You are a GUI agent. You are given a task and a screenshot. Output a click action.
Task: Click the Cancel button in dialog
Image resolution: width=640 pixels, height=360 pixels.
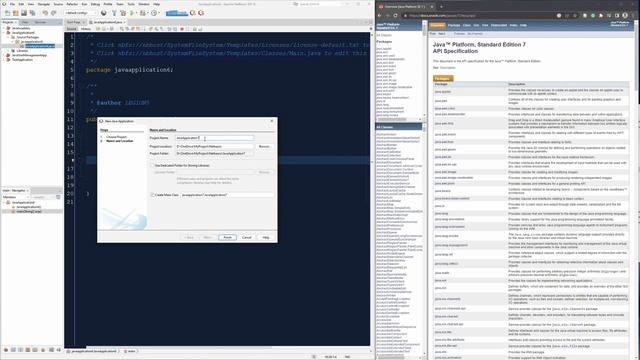(247, 237)
